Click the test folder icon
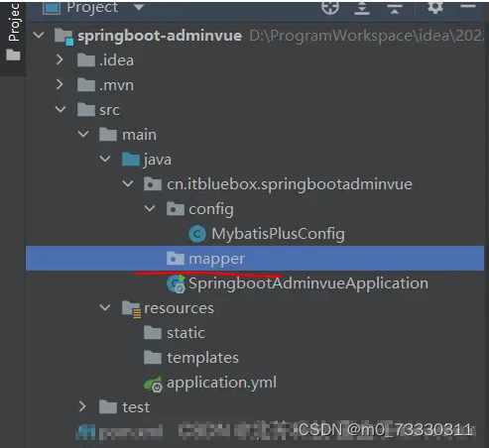 [108, 407]
